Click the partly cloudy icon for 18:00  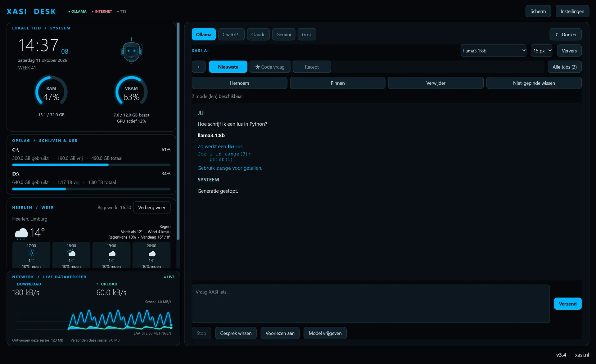click(71, 253)
